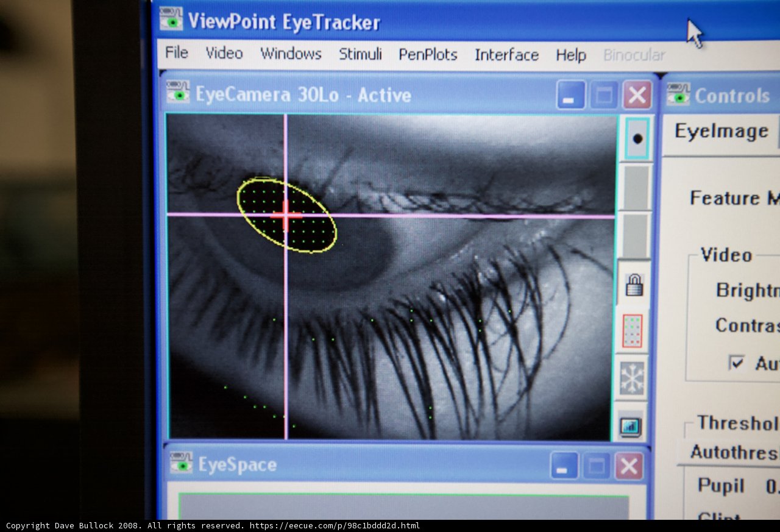Click the red crosshair at pupil center
The width and height of the screenshot is (780, 532).
[x=286, y=215]
